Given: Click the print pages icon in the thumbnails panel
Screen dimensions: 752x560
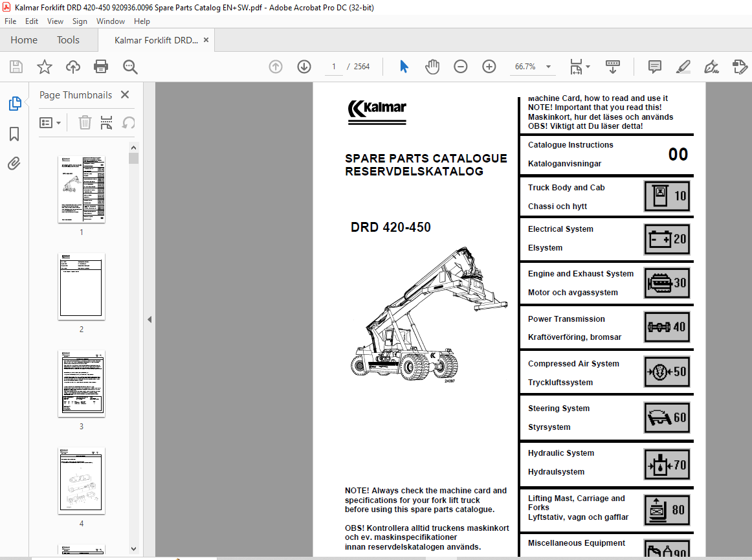Looking at the screenshot, I should click(x=107, y=123).
